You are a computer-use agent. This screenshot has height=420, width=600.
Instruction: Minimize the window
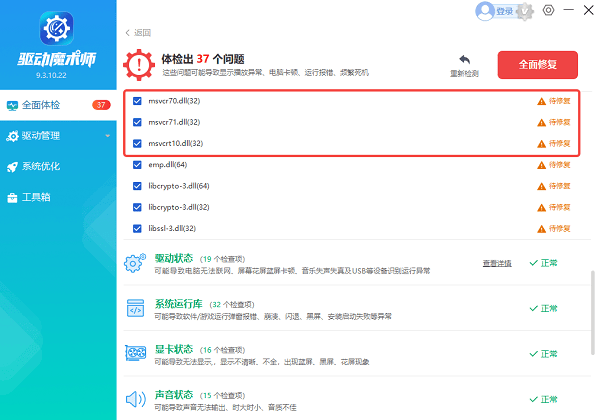(569, 10)
